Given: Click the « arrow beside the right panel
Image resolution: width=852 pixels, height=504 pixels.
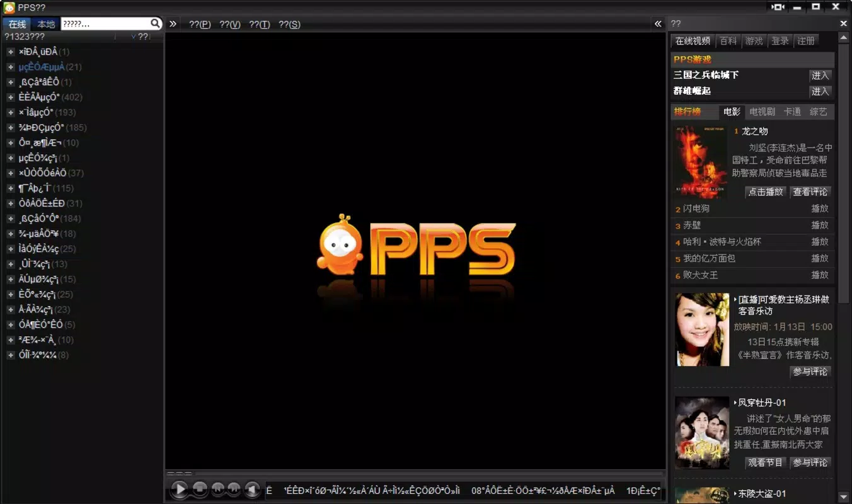Looking at the screenshot, I should 658,24.
